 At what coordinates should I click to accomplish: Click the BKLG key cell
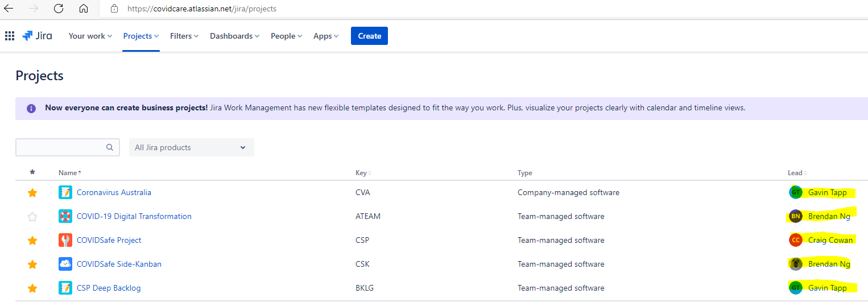(x=365, y=288)
